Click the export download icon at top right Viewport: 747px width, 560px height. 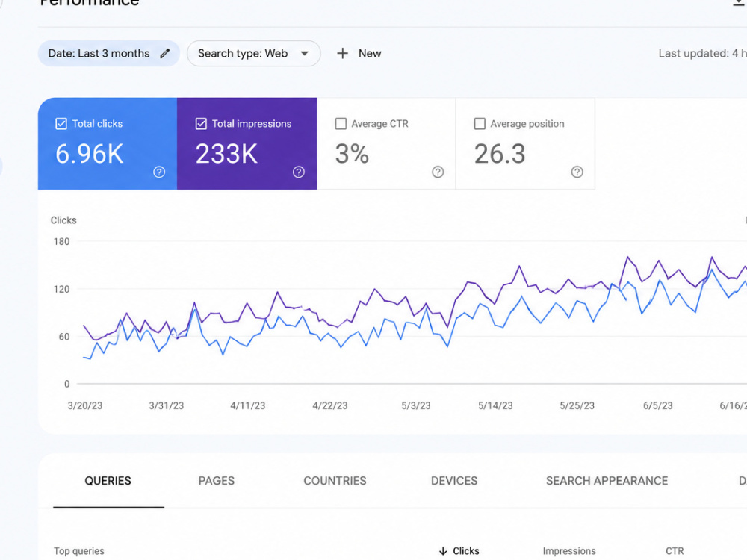pyautogui.click(x=740, y=3)
